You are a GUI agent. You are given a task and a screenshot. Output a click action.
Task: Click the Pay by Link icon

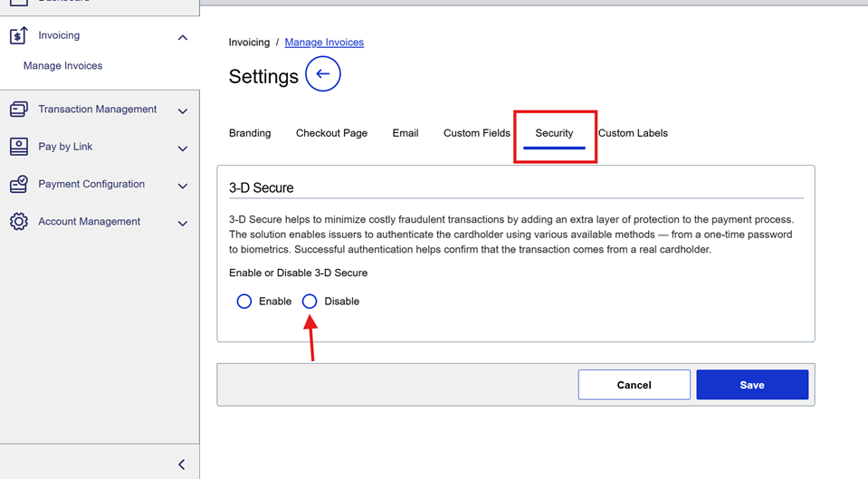click(19, 147)
